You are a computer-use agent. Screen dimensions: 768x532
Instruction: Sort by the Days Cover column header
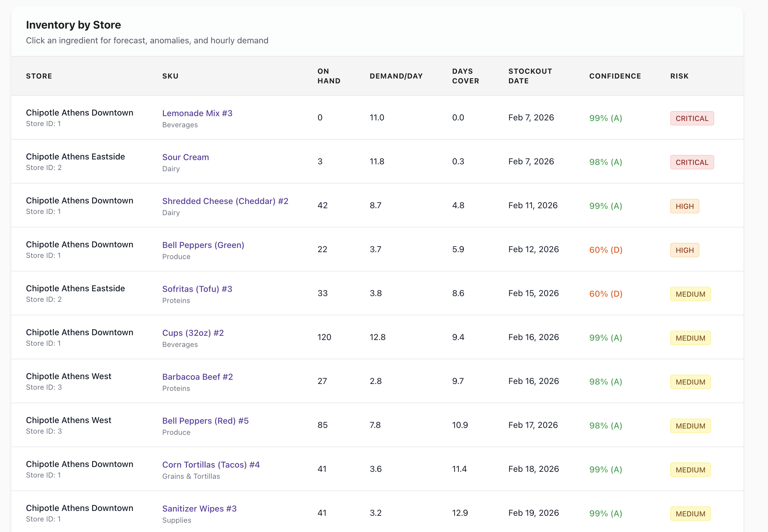pyautogui.click(x=465, y=76)
